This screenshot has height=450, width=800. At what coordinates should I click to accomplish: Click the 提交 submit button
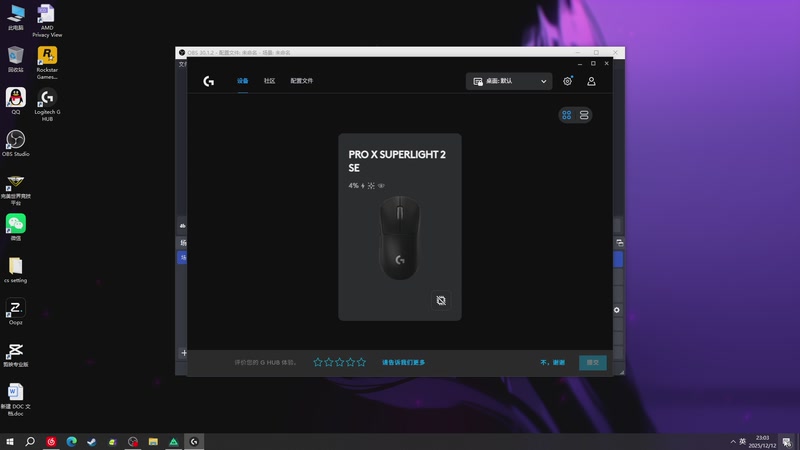coord(592,363)
